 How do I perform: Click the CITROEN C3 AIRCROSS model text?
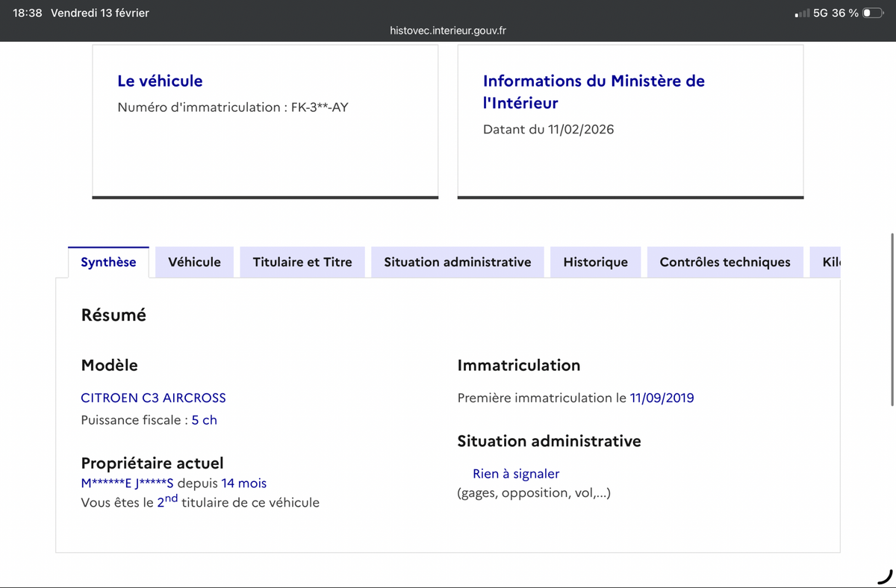point(153,398)
